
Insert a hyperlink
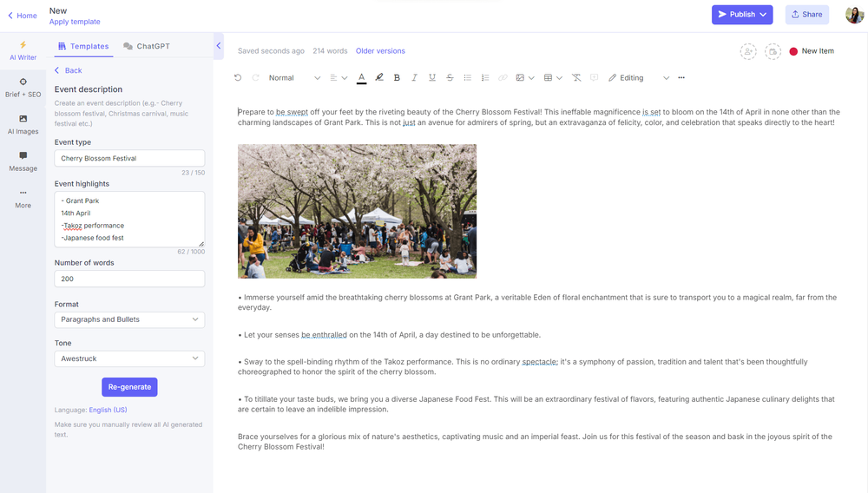pyautogui.click(x=503, y=77)
